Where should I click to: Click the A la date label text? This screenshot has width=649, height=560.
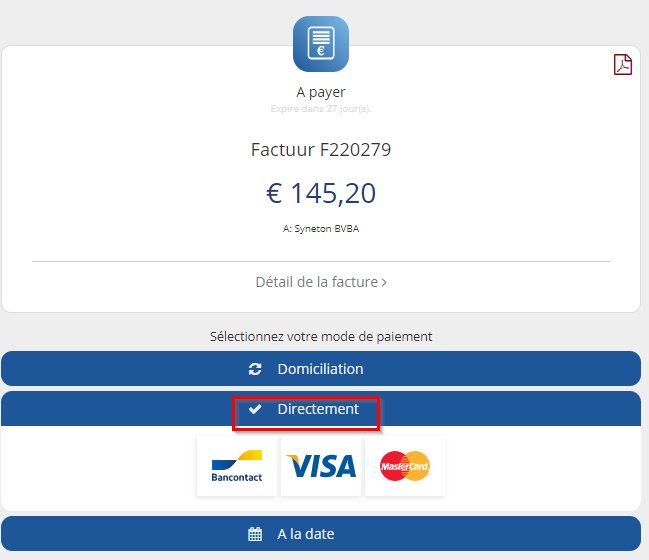click(x=305, y=534)
